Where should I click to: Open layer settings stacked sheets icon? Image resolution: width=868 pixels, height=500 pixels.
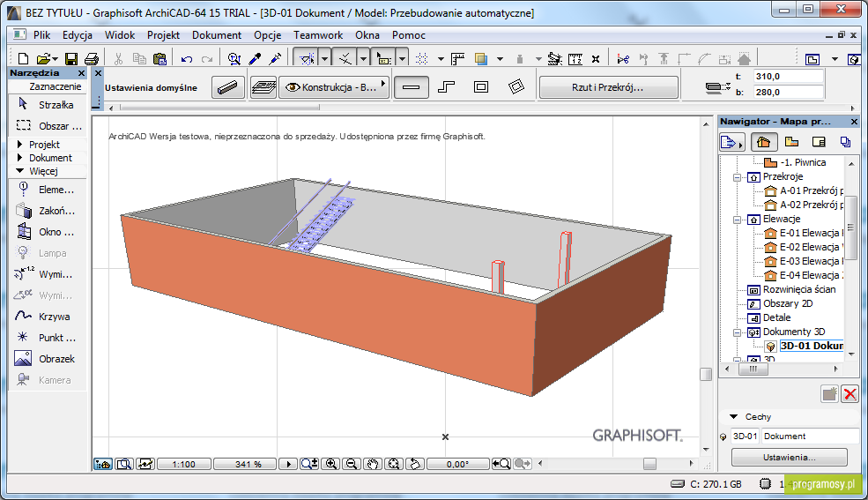(263, 87)
